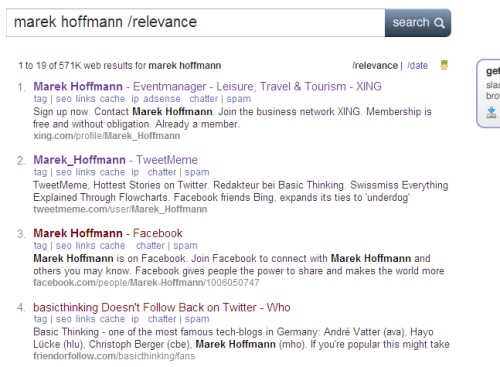Click 'seo' under the Facebook result

(x=64, y=246)
